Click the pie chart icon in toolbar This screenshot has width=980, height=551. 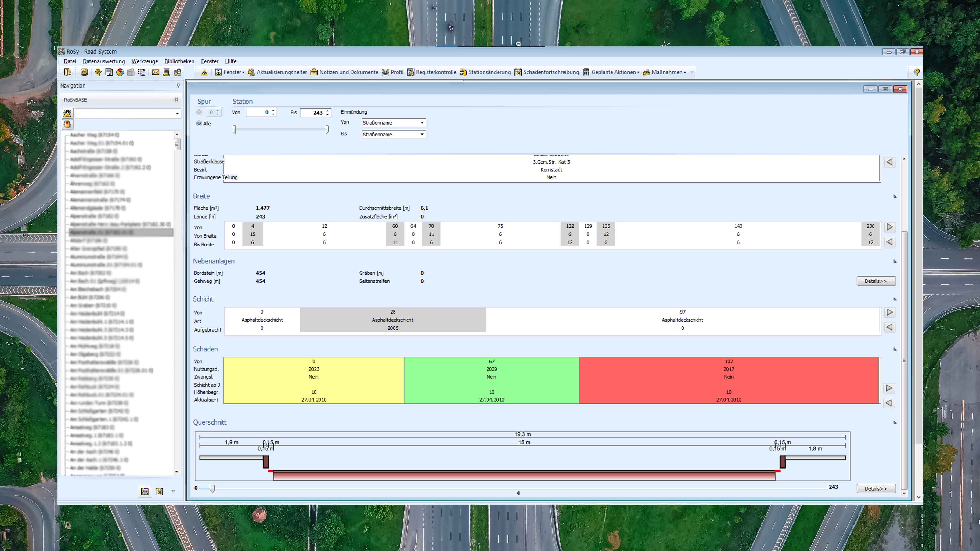pos(120,72)
